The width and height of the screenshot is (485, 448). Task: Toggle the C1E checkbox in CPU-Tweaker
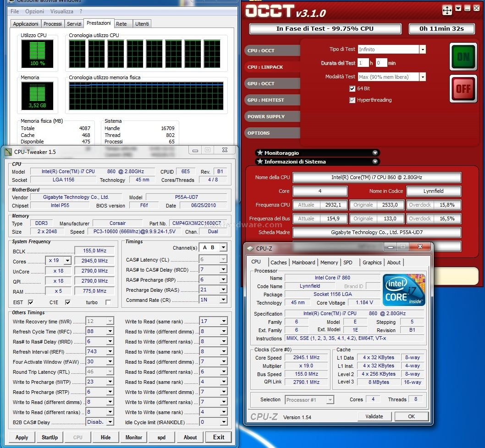[68, 302]
